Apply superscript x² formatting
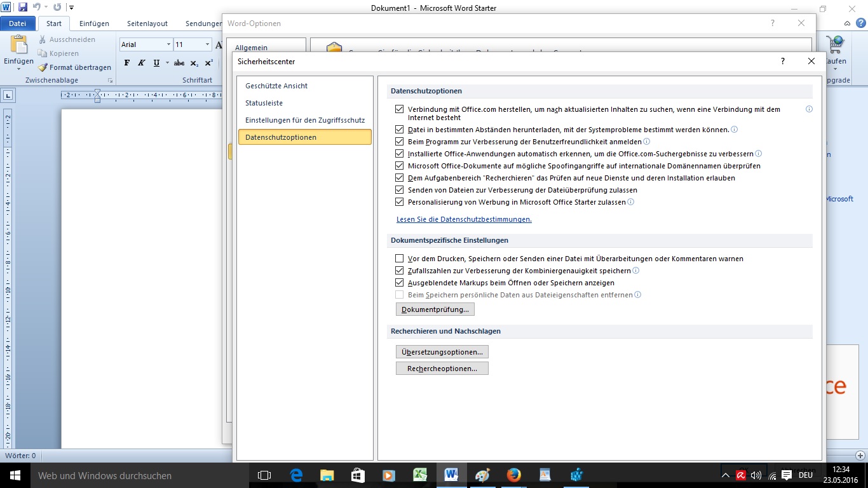868x488 pixels. tap(208, 63)
